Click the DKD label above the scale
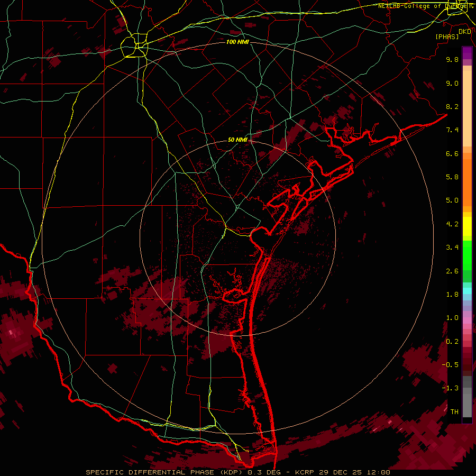Image resolution: width=476 pixels, height=476 pixels. point(465,32)
